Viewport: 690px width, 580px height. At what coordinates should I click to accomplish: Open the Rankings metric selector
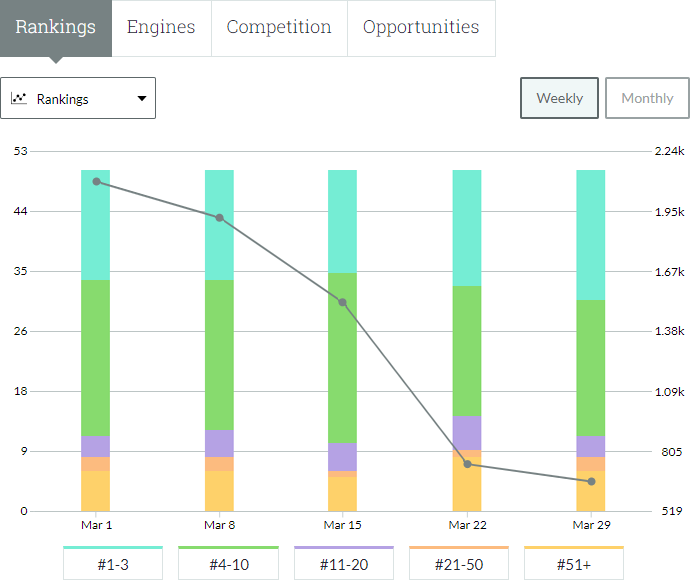[x=78, y=99]
